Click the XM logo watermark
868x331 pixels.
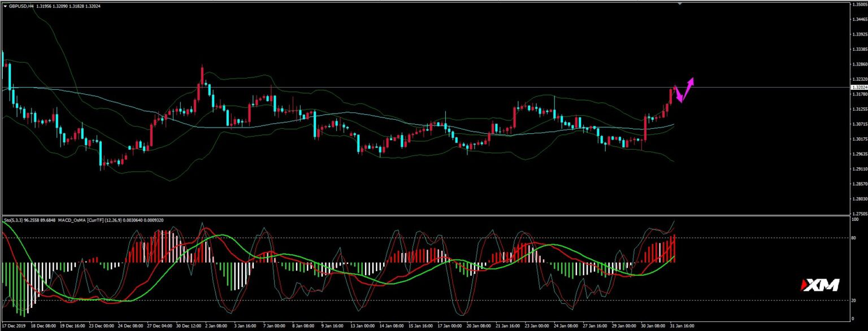[821, 285]
